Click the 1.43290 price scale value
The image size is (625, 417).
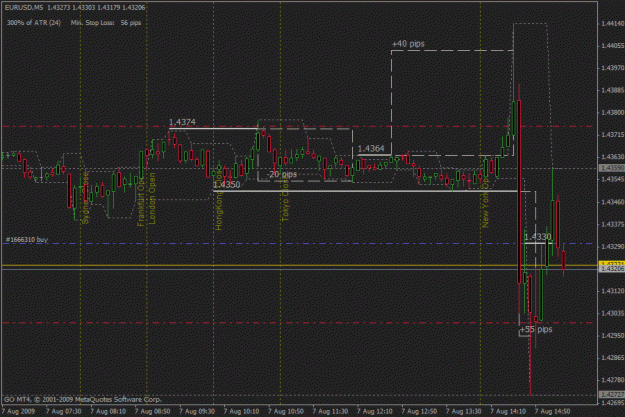click(612, 247)
